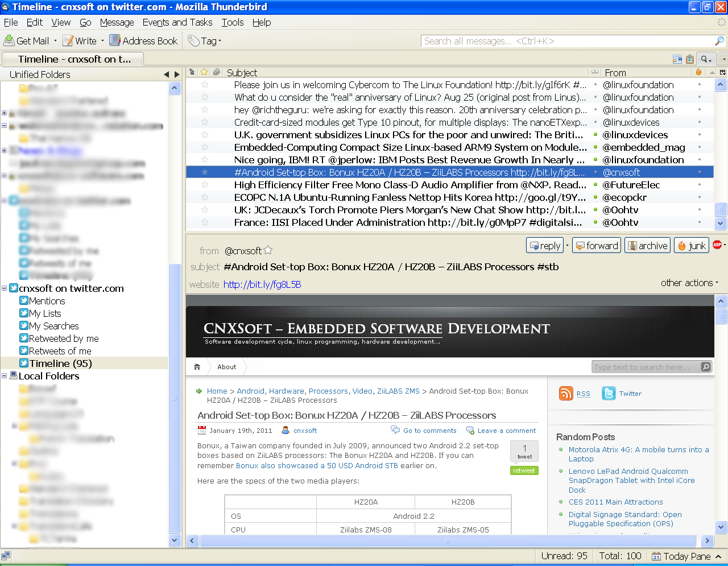Click the calendar tab icon on tab bar
Viewport: 728px width, 566px height.
pos(677,59)
